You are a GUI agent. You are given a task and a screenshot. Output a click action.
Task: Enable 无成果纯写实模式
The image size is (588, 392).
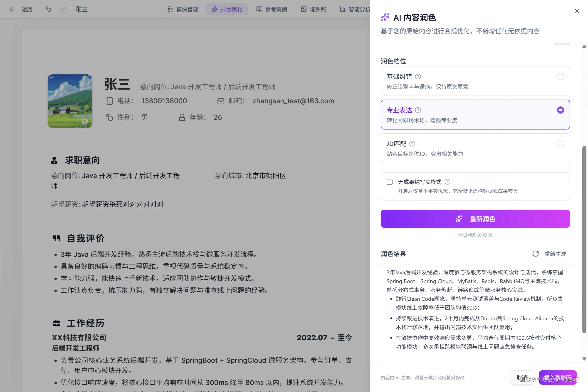coord(389,182)
